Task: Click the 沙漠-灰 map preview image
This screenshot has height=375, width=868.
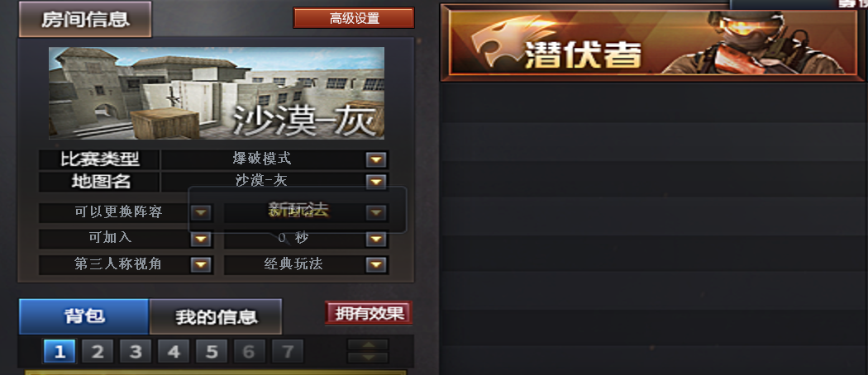Action: pyautogui.click(x=217, y=93)
